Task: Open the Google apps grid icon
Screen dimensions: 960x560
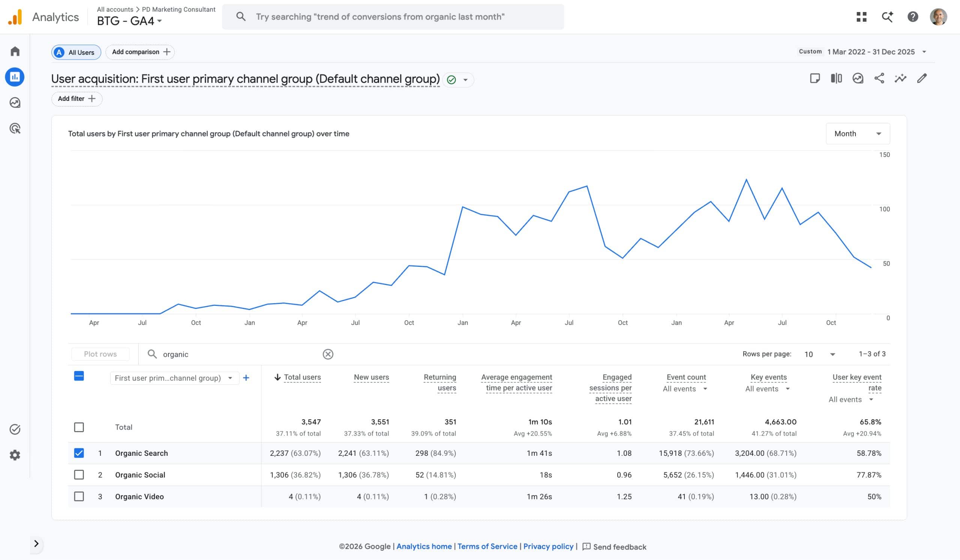Action: 861,17
